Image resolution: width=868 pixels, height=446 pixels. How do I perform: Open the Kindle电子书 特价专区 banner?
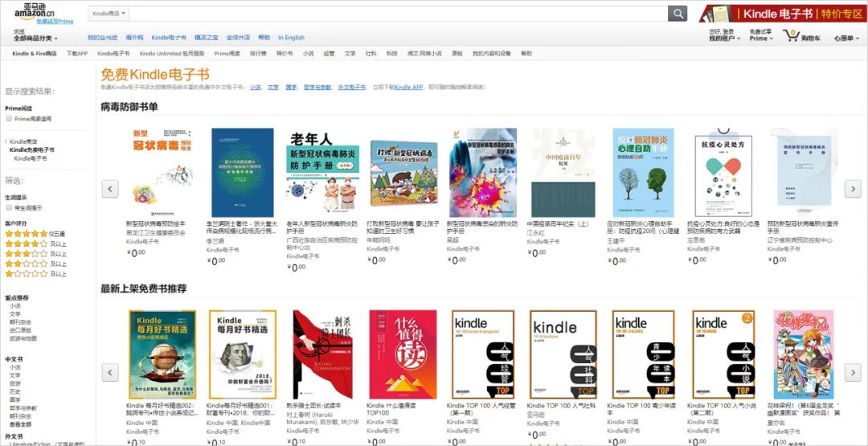[x=782, y=14]
